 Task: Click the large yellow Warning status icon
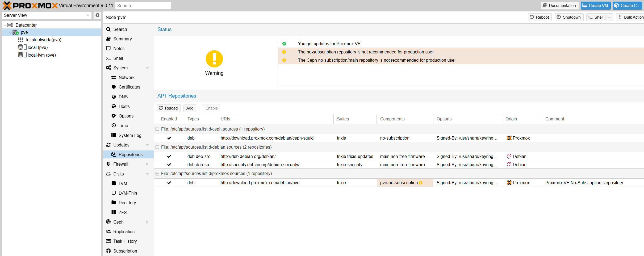coord(214,59)
